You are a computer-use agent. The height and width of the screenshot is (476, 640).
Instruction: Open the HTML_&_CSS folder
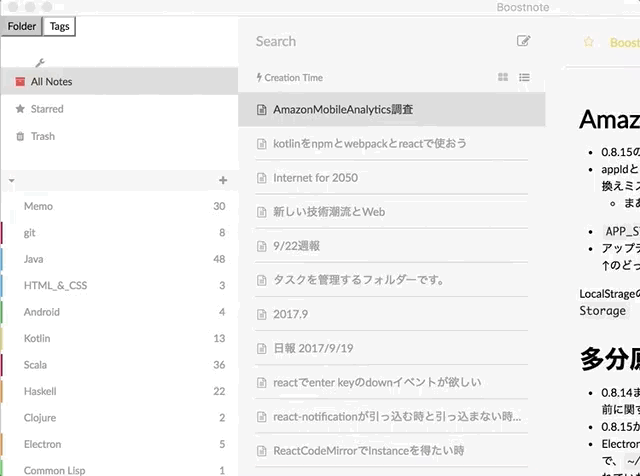(119, 285)
